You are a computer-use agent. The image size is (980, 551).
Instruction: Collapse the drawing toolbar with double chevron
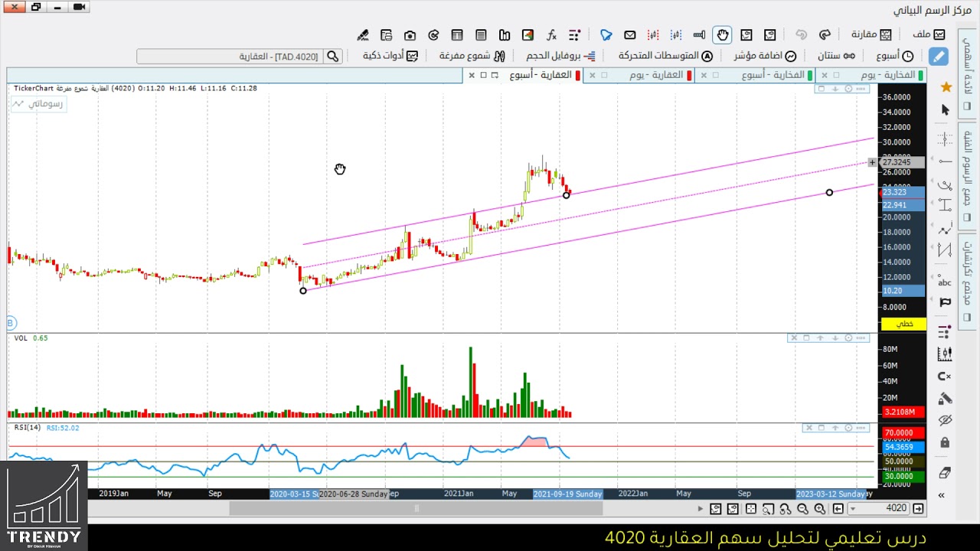coord(941,495)
